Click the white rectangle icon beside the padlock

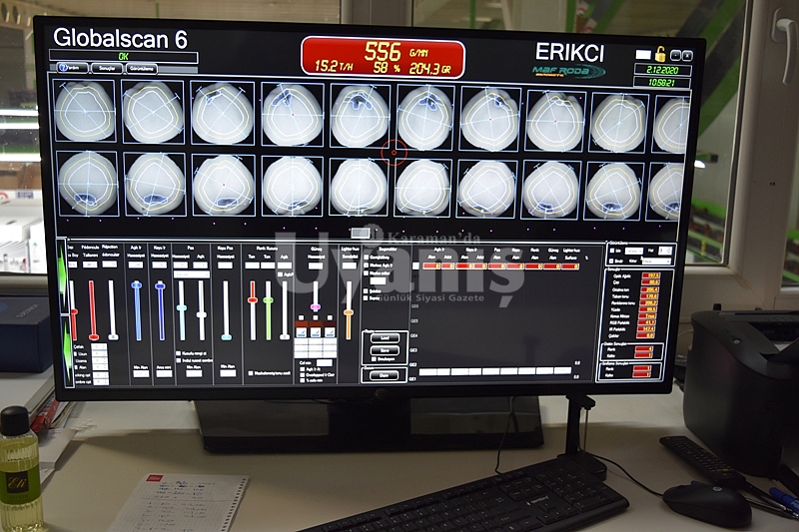[643, 55]
